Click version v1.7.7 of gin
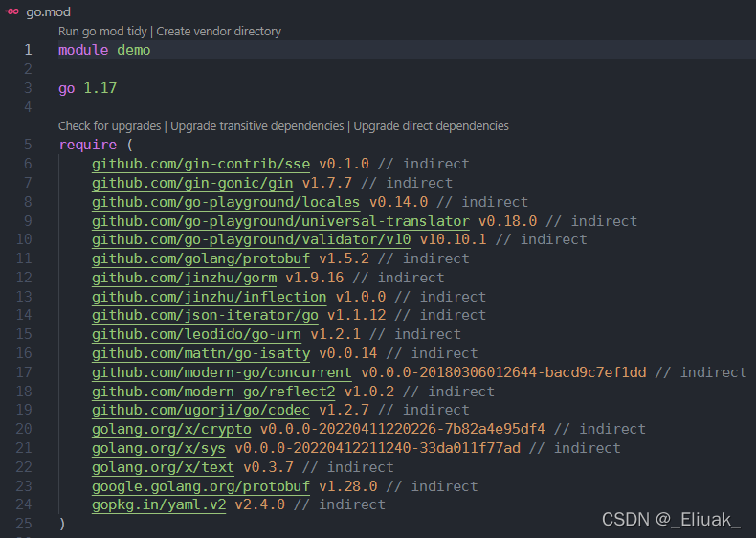 [327, 183]
